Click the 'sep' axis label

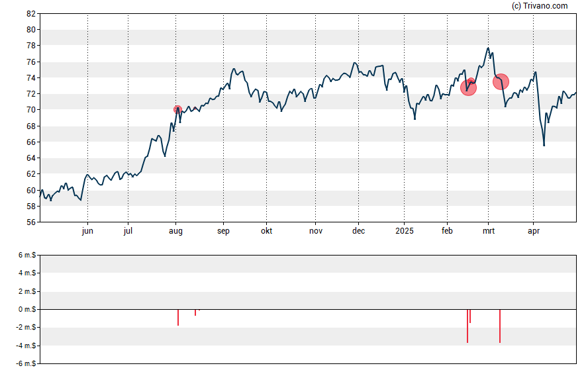(223, 231)
